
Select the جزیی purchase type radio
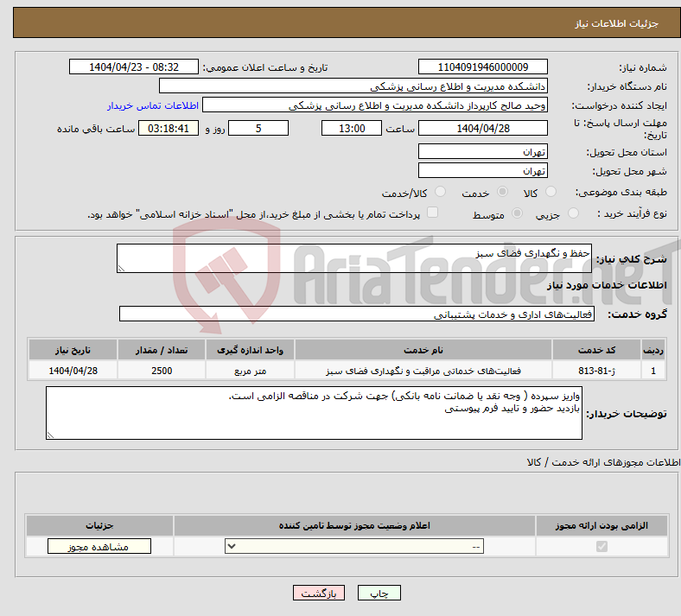(x=573, y=213)
